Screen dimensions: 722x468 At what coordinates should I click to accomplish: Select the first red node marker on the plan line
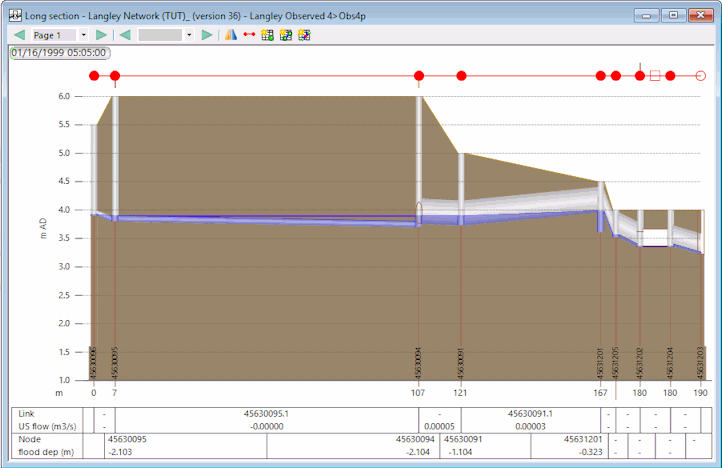click(x=94, y=76)
